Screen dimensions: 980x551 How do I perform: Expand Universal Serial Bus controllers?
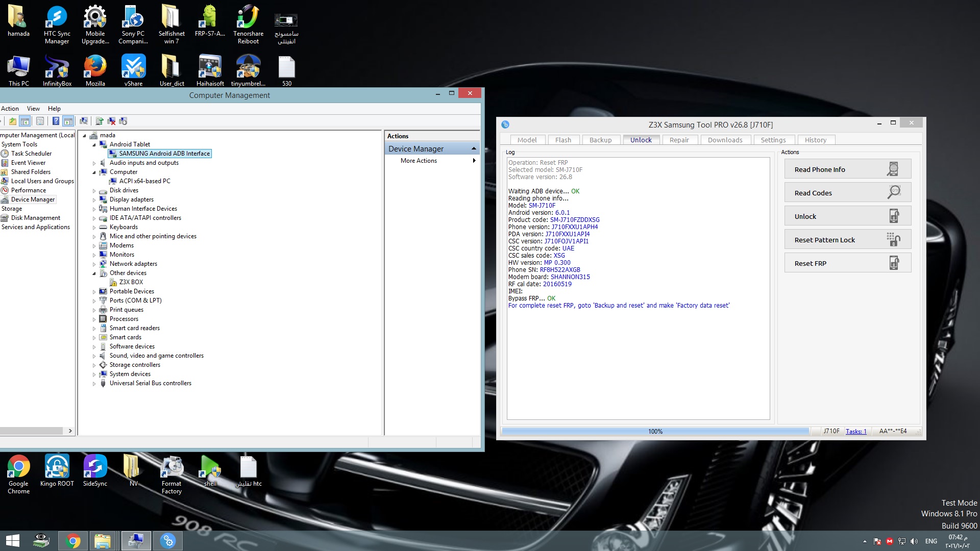(x=94, y=384)
